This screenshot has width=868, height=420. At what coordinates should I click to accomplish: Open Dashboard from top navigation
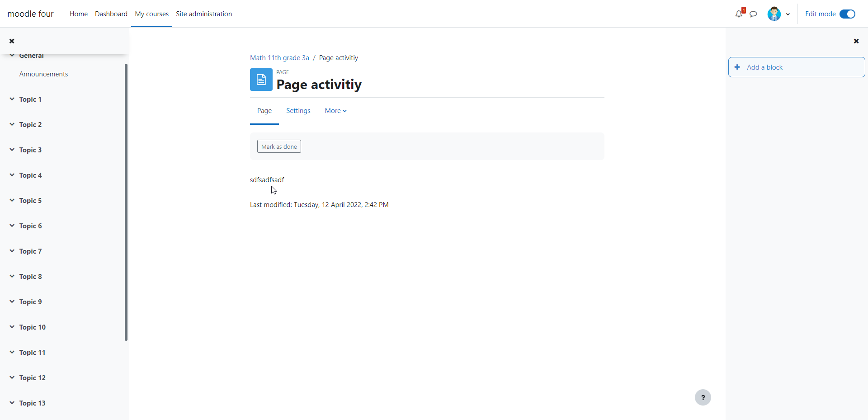tap(111, 14)
